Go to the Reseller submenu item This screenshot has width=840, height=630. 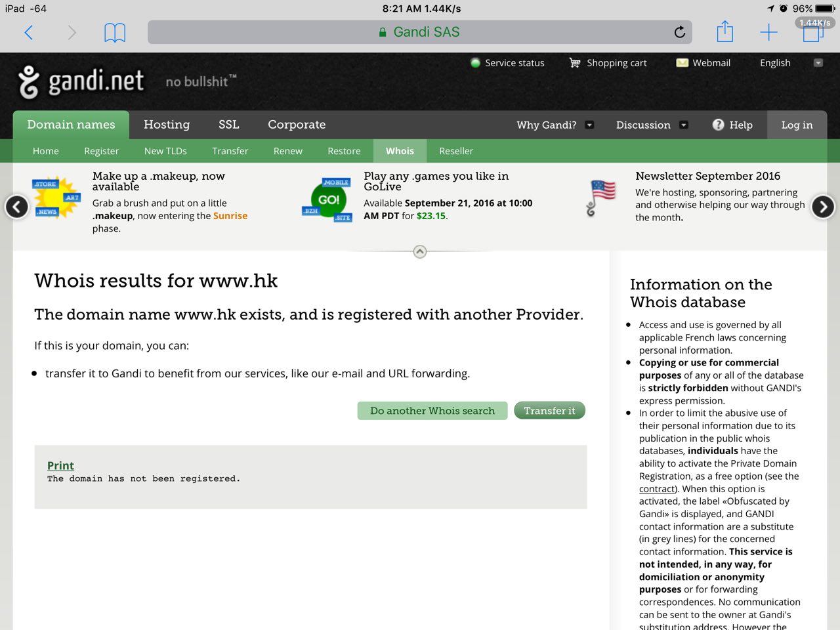pos(456,151)
